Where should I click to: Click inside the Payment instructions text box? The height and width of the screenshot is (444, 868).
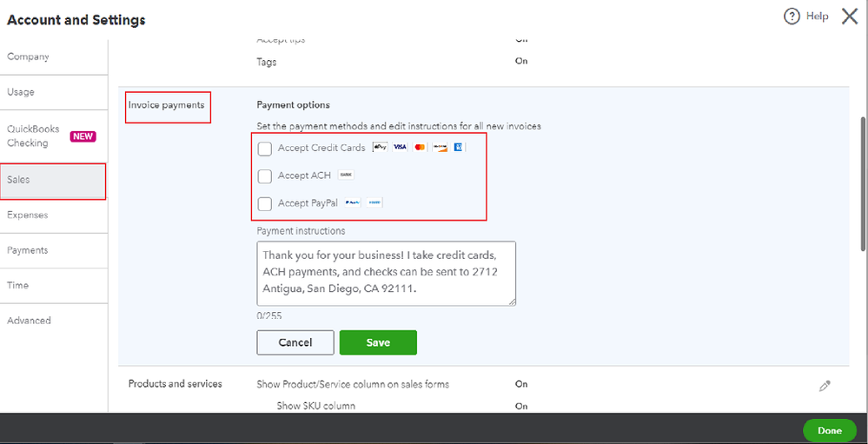(386, 274)
